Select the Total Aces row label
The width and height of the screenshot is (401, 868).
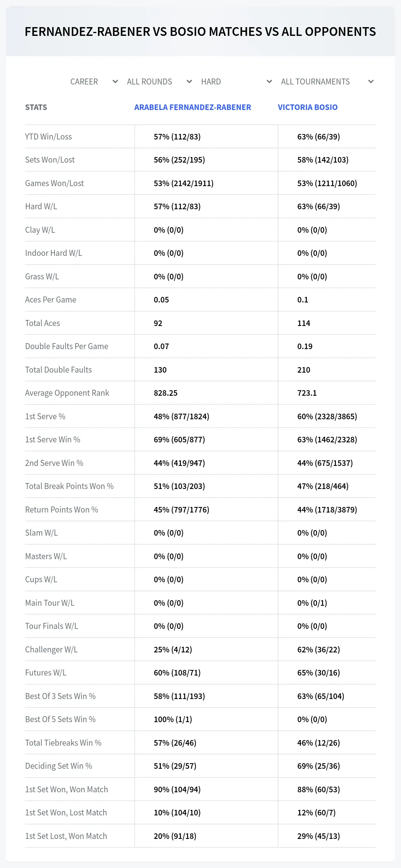43,323
